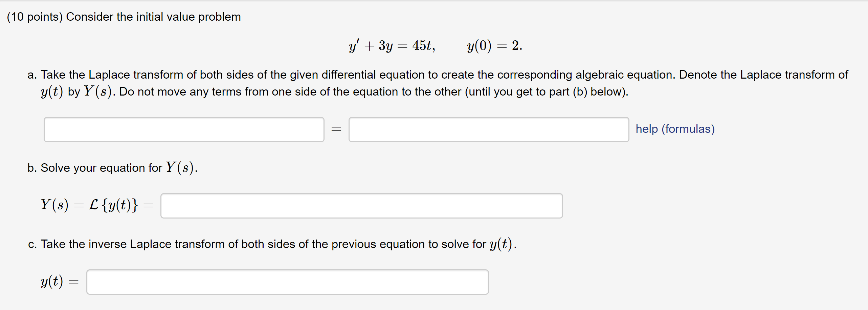868x310 pixels.
Task: Click the 'y(t) by Y(s)' math in part a
Action: click(x=76, y=92)
